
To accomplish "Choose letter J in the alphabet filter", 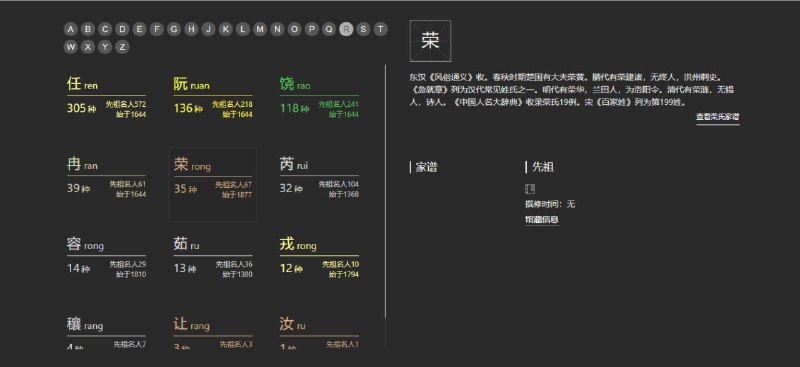I will [208, 29].
